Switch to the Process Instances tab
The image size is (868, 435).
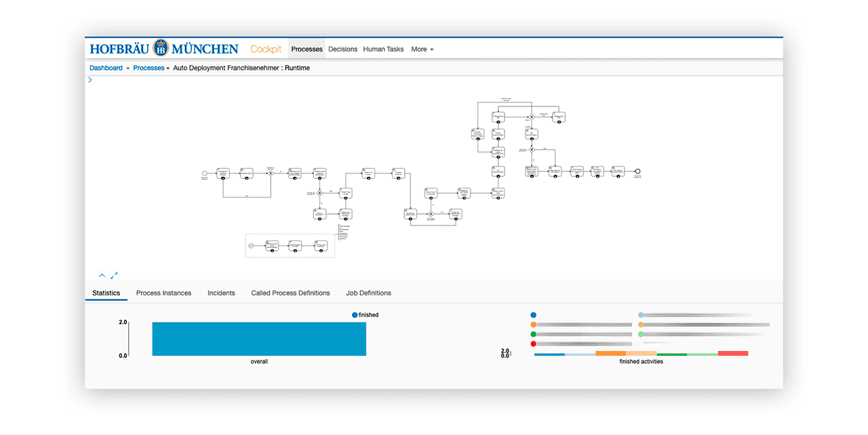(163, 293)
